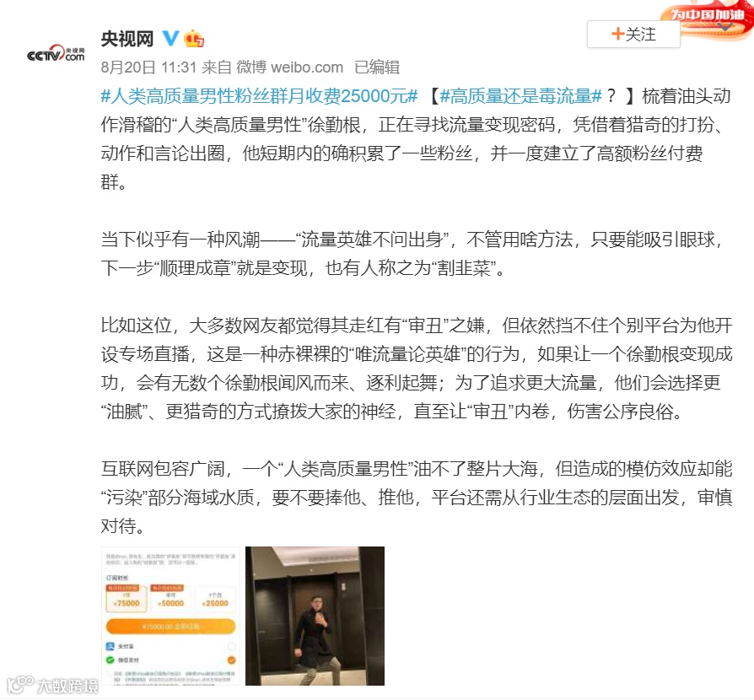Open the mirror selfie photo thumbnail

(315, 616)
